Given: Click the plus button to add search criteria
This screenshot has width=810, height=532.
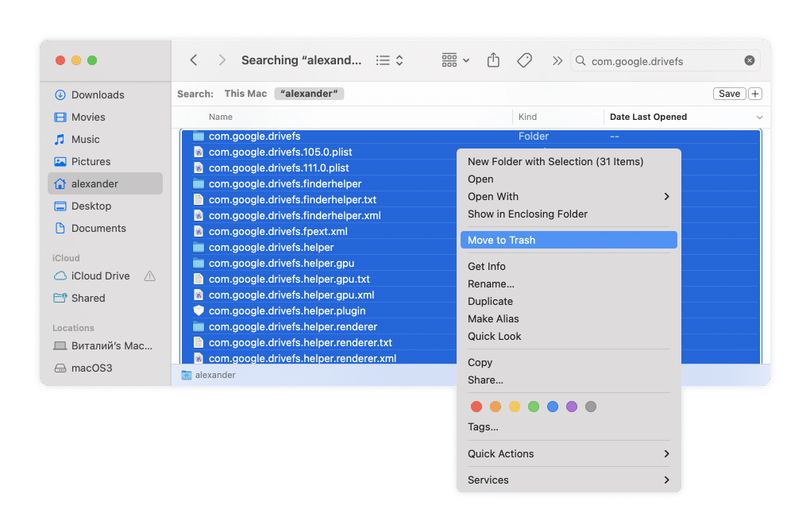Looking at the screenshot, I should pyautogui.click(x=754, y=94).
